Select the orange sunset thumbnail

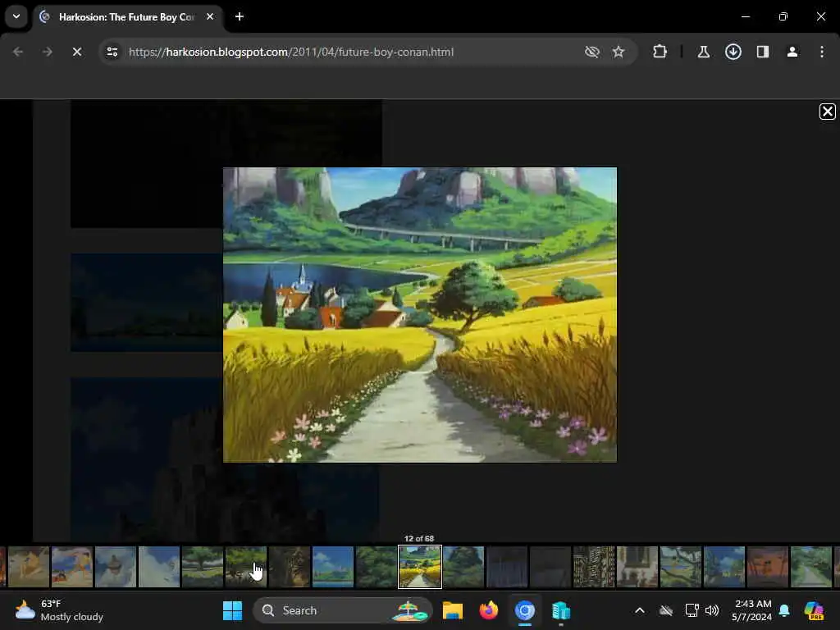click(x=767, y=567)
